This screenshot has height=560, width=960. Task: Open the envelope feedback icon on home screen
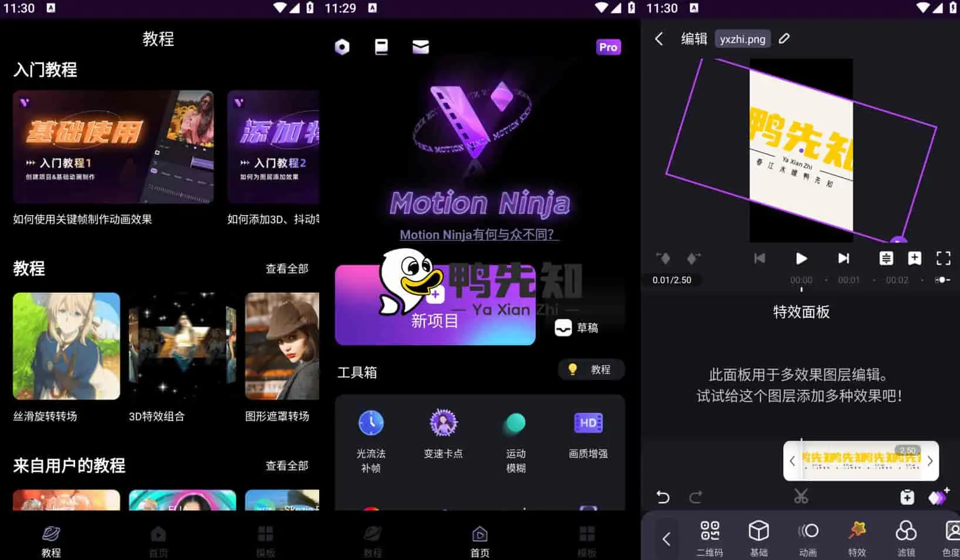[x=421, y=47]
